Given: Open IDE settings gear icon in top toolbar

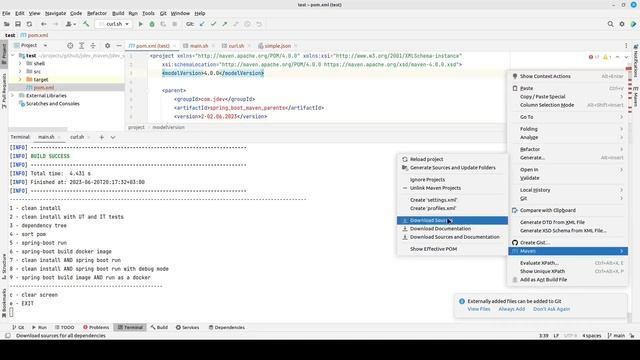Looking at the screenshot, I should (x=622, y=24).
